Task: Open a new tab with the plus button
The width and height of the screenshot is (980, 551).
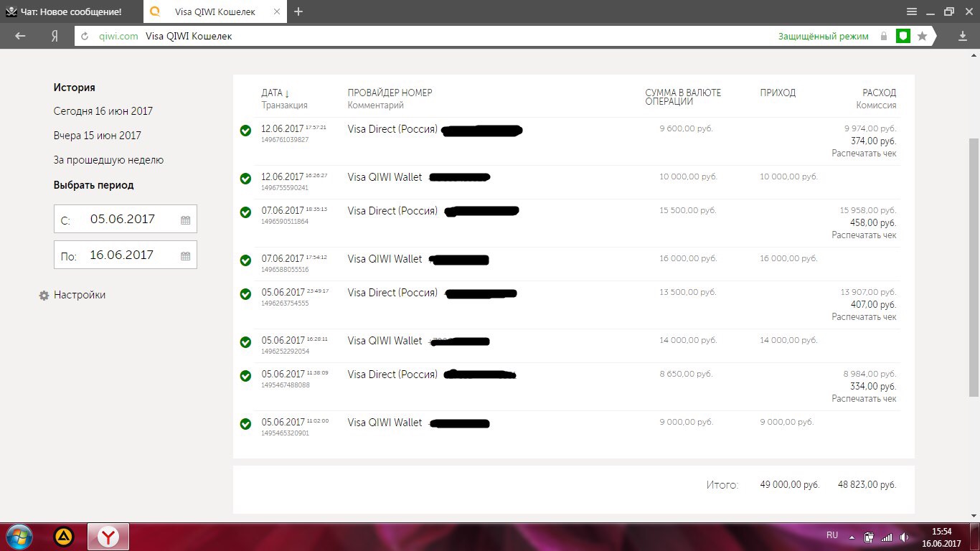Action: click(298, 11)
